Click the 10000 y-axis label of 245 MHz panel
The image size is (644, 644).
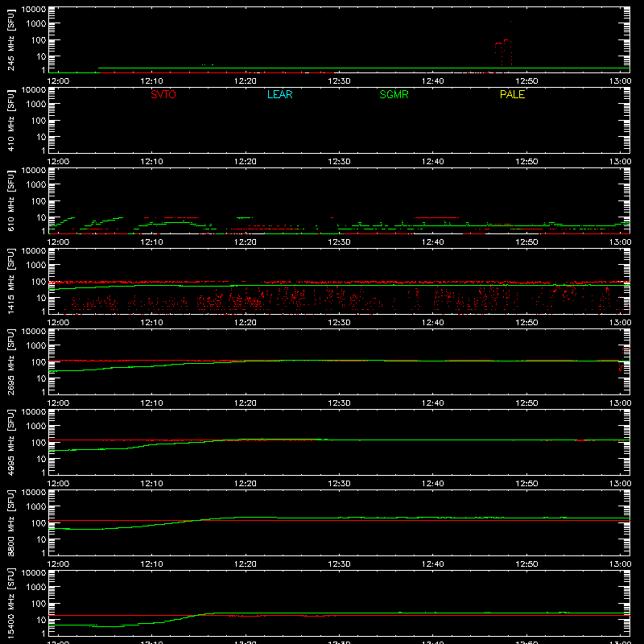pyautogui.click(x=34, y=10)
